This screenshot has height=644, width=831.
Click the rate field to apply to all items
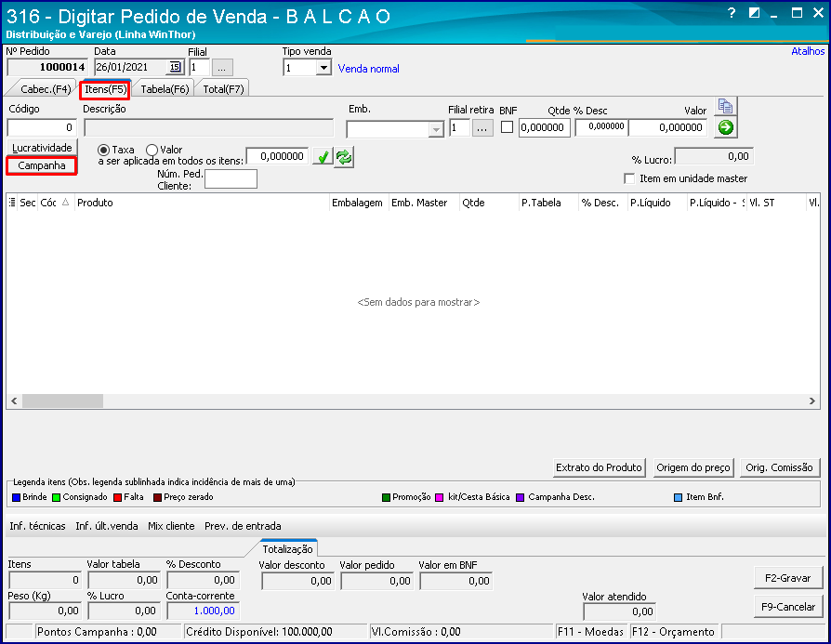click(277, 156)
